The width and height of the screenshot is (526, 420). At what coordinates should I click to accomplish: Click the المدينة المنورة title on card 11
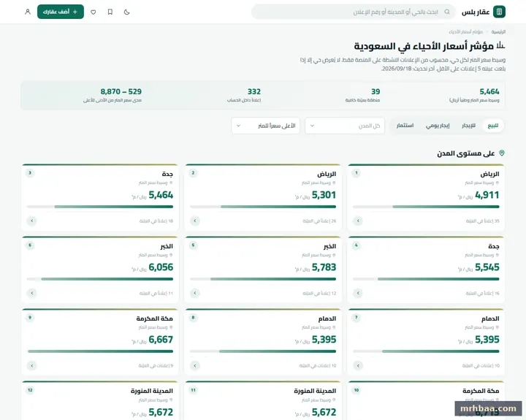click(x=315, y=391)
